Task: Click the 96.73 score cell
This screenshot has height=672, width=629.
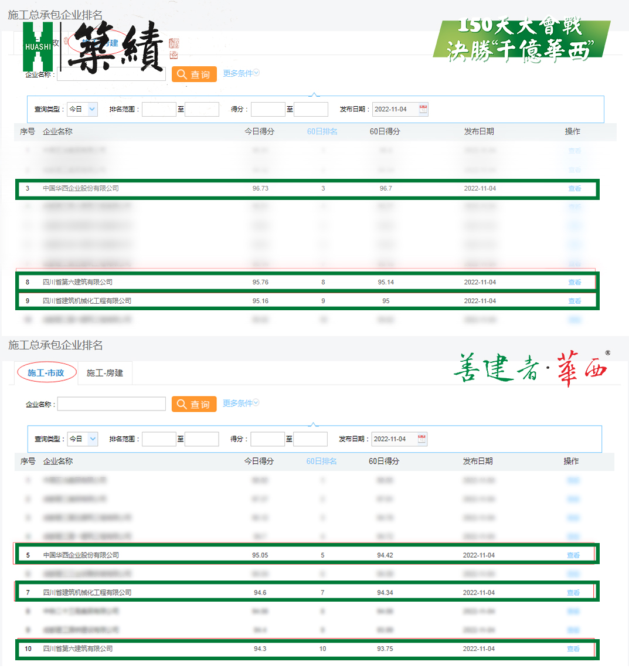Action: (x=260, y=189)
